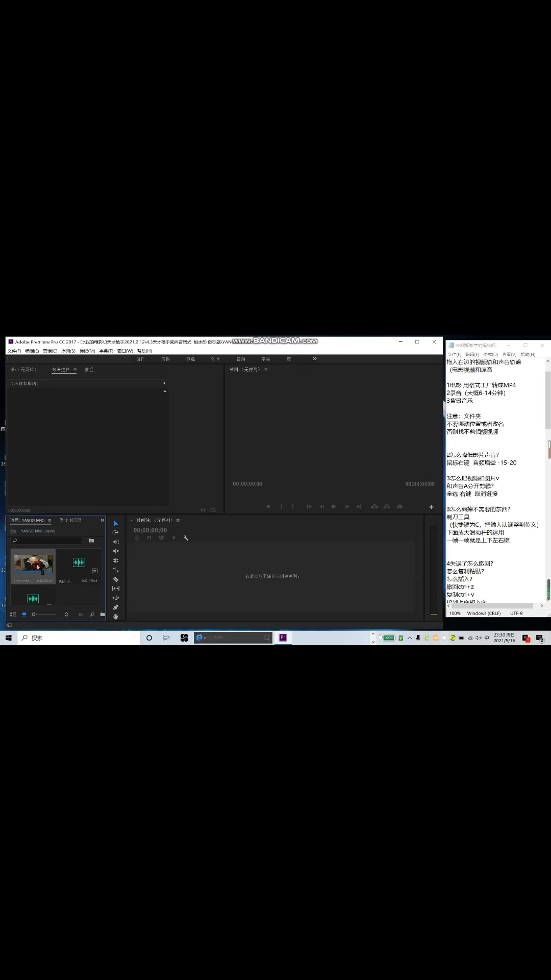Image resolution: width=551 pixels, height=980 pixels.
Task: Click automate to sequence icon
Action: [81, 615]
